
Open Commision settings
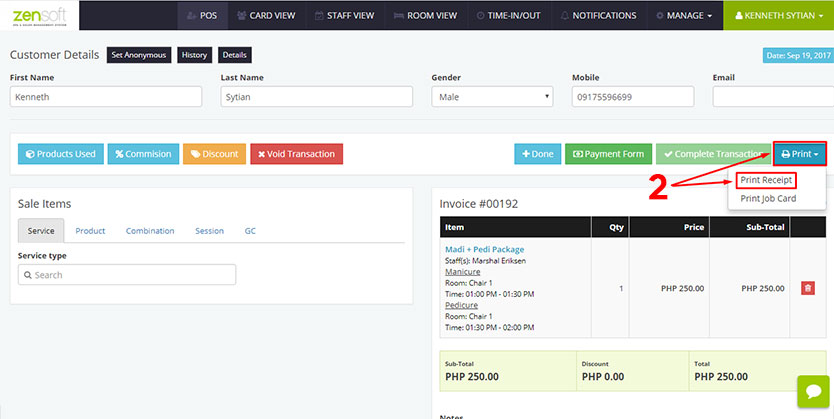click(143, 154)
